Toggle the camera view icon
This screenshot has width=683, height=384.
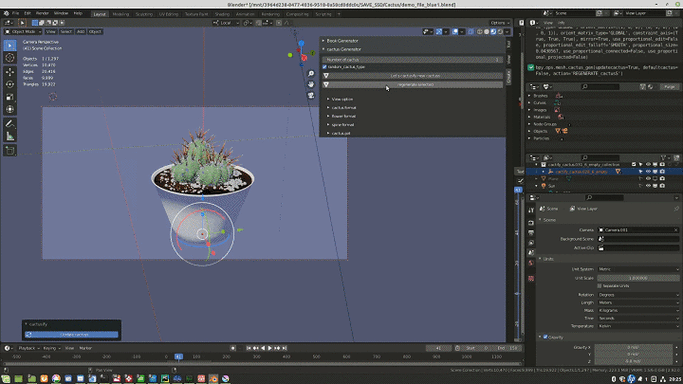pos(311,95)
